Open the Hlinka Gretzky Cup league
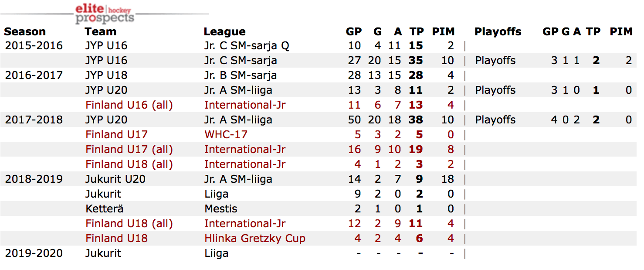The image size is (644, 270). 255,239
